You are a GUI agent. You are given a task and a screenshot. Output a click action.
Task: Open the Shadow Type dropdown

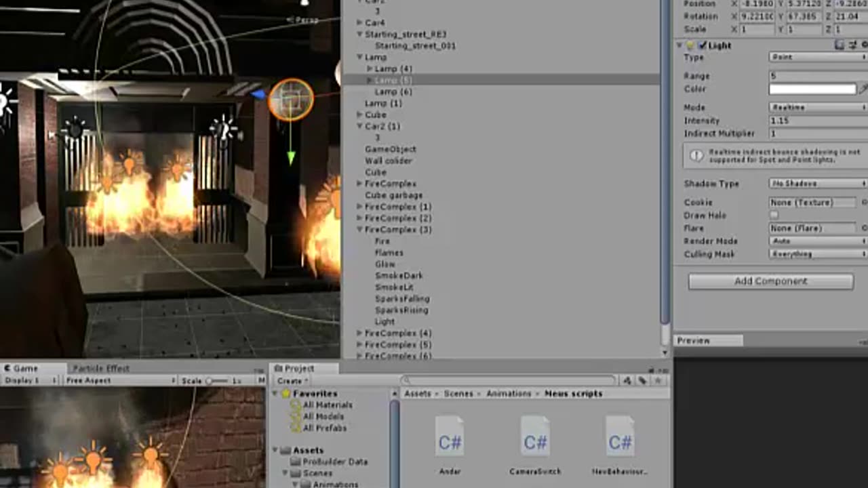(x=818, y=184)
